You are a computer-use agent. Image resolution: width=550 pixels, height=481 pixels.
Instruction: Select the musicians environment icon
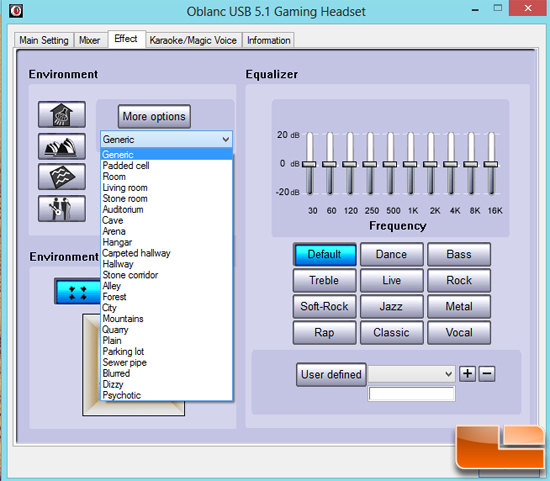point(62,208)
